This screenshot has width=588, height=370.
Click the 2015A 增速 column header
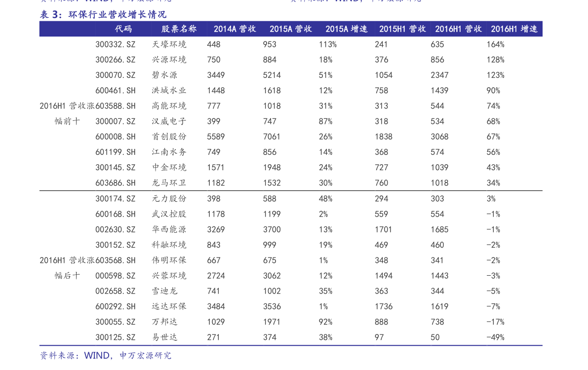pos(347,29)
